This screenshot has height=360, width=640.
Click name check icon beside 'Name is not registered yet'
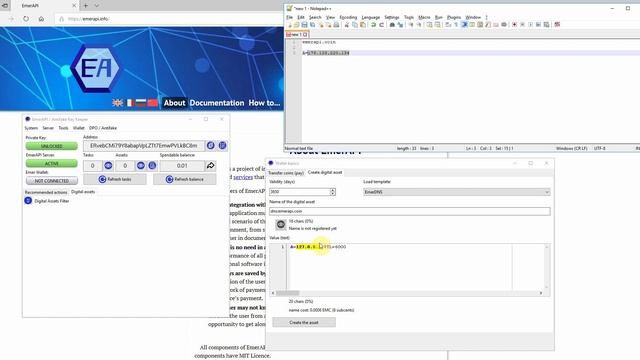pos(280,224)
